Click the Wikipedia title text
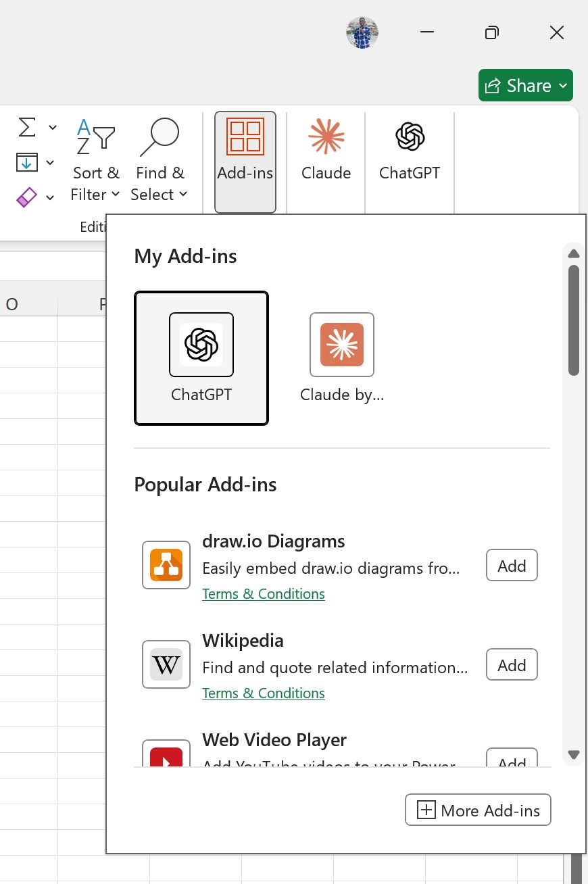Image resolution: width=588 pixels, height=884 pixels. [x=243, y=640]
